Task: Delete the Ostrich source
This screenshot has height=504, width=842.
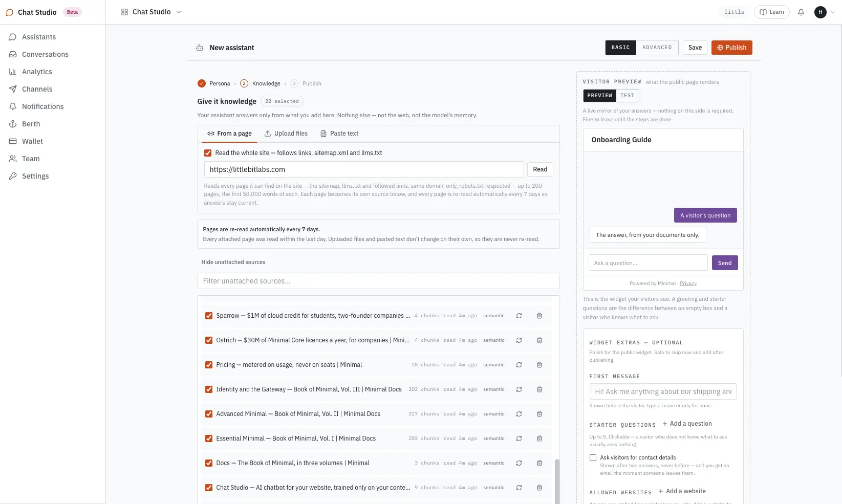Action: pyautogui.click(x=539, y=340)
